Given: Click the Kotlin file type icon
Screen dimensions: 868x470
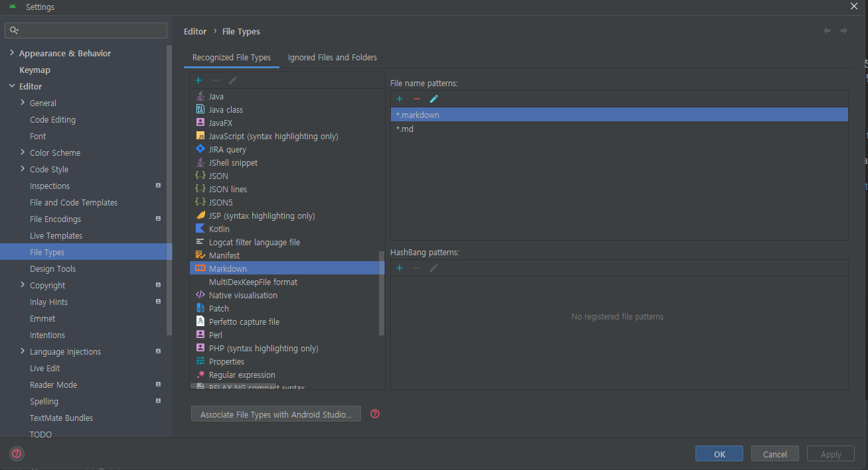Looking at the screenshot, I should click(200, 229).
